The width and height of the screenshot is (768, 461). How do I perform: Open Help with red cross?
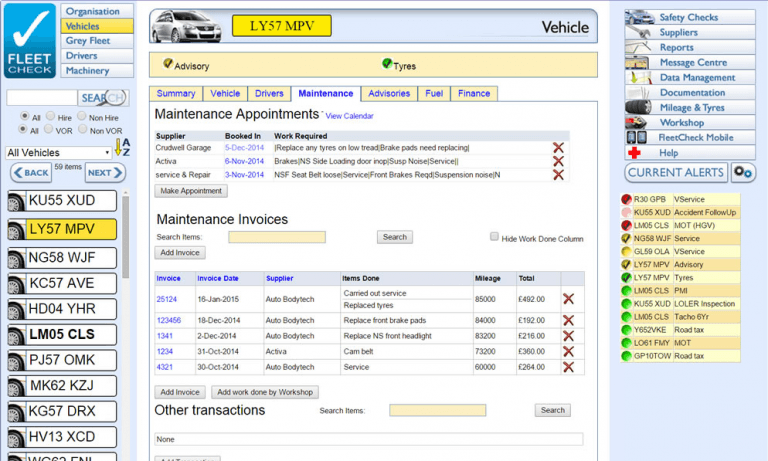pos(690,153)
